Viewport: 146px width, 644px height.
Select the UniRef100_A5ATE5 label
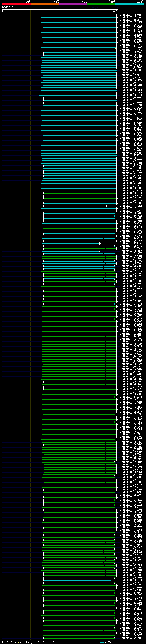[131, 251]
